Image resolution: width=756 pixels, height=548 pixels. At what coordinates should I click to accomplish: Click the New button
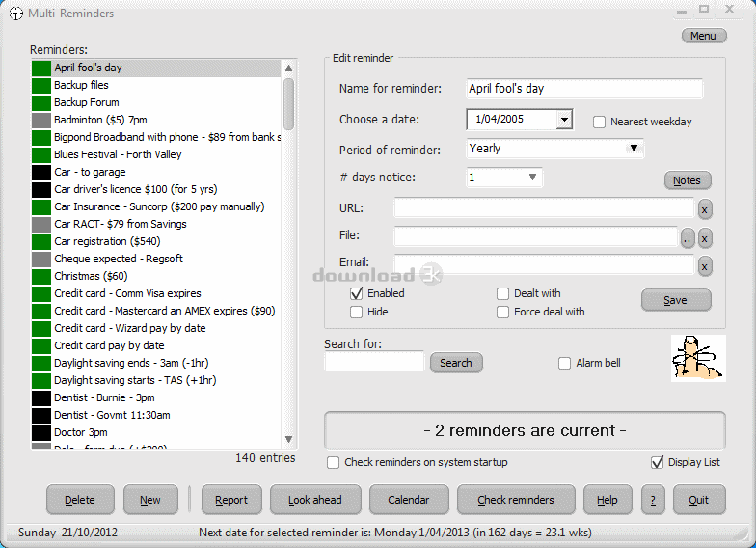[x=150, y=500]
